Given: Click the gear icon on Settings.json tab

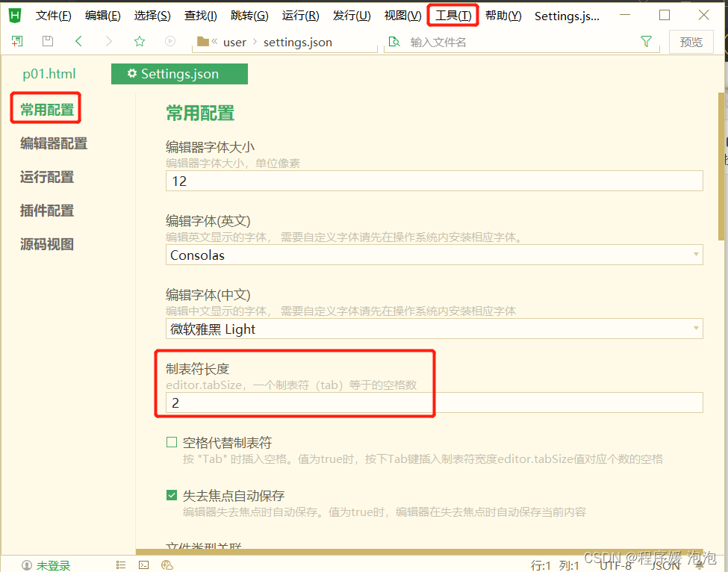Looking at the screenshot, I should coord(132,73).
